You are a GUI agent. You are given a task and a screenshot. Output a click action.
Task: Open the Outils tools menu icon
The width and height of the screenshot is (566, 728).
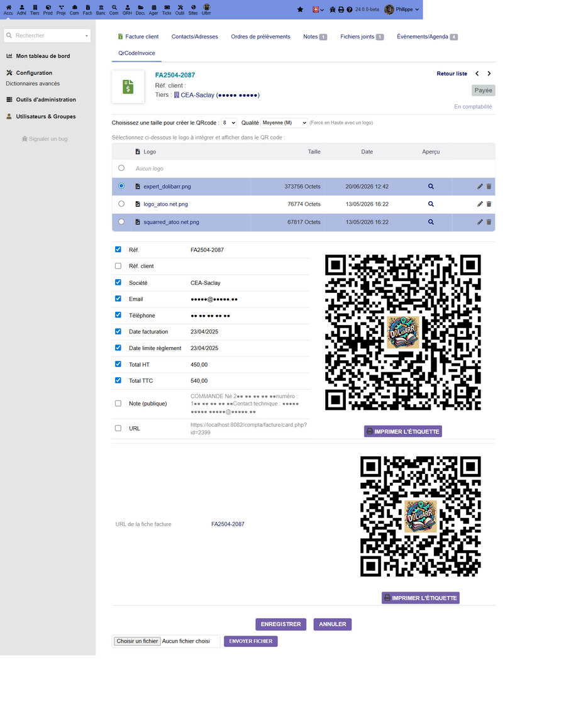180,8
